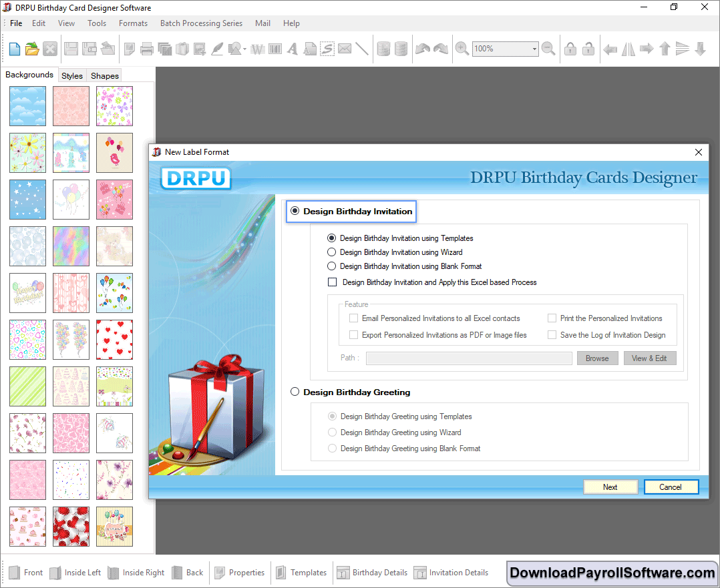Image resolution: width=720 pixels, height=588 pixels.
Task: Select the text 'A' tool icon
Action: (x=293, y=49)
